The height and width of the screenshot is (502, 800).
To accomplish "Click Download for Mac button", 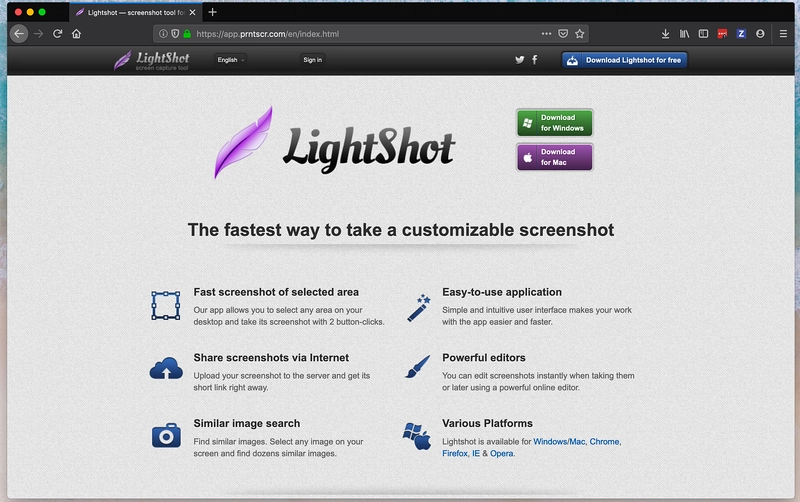I will tap(555, 157).
